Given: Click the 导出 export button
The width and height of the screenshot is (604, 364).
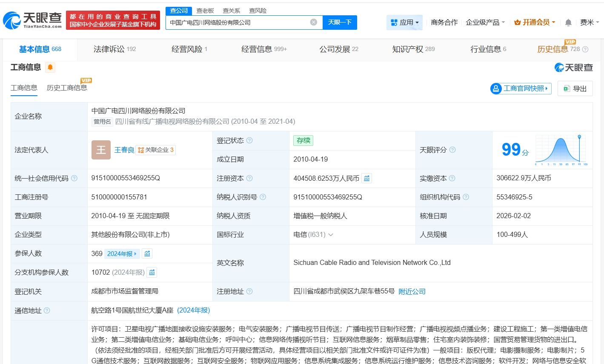Looking at the screenshot, I should 575,88.
